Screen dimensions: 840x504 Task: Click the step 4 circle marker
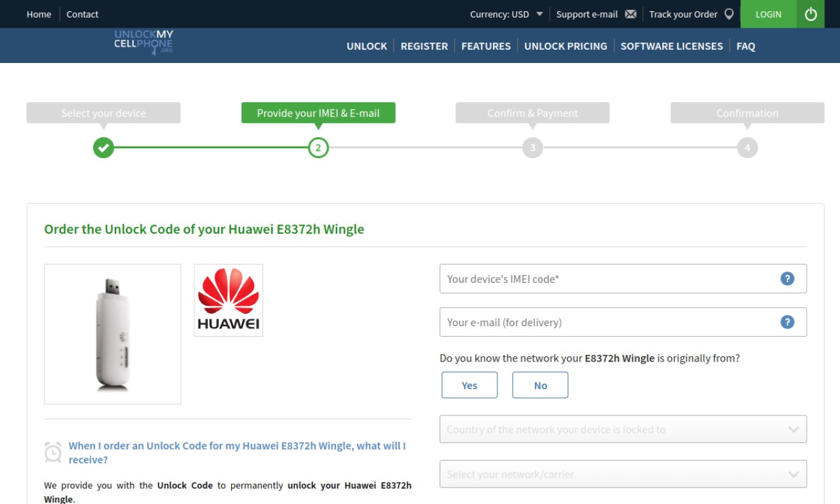pyautogui.click(x=747, y=148)
